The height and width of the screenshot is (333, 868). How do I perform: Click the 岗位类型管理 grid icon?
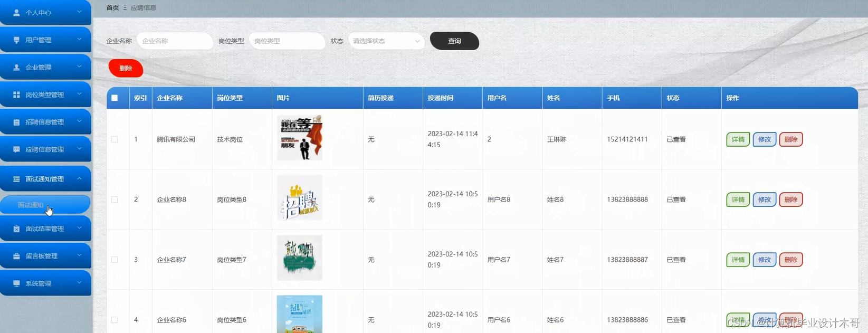[x=16, y=95]
